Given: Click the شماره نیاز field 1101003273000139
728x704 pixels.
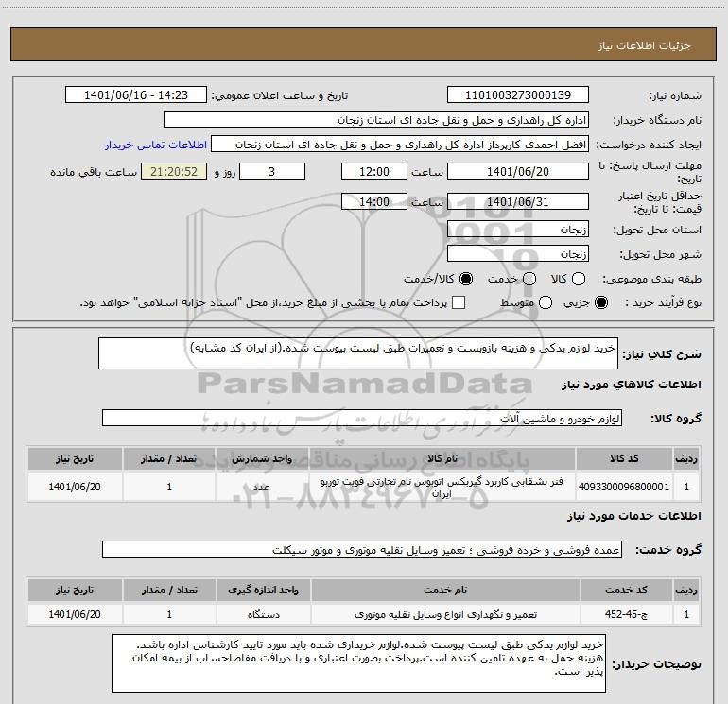Looking at the screenshot, I should 518,95.
